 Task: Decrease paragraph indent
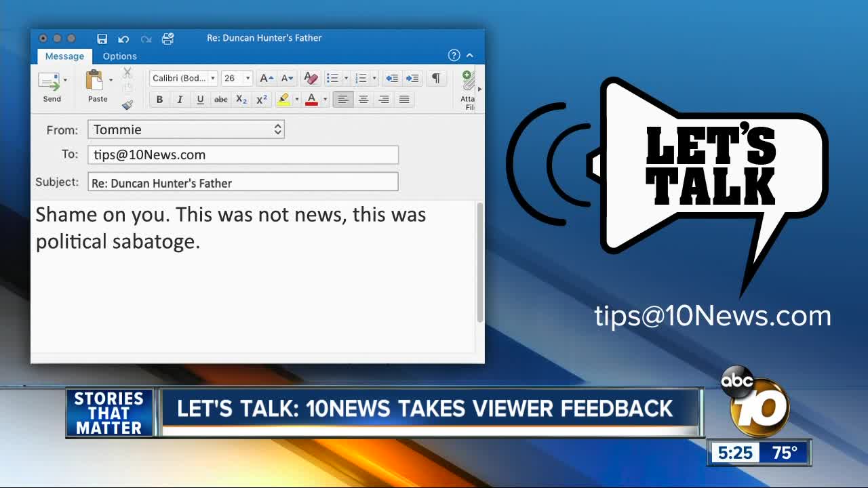[x=392, y=79]
